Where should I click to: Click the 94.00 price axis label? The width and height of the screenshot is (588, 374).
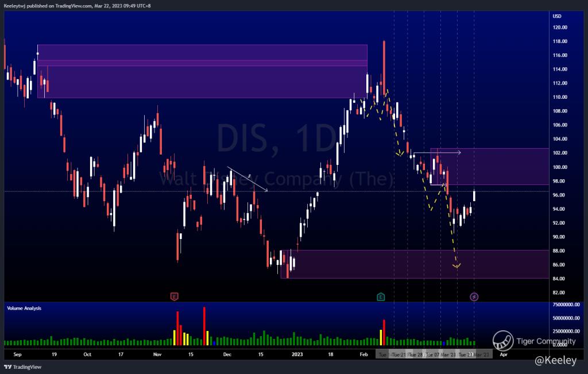tap(559, 209)
